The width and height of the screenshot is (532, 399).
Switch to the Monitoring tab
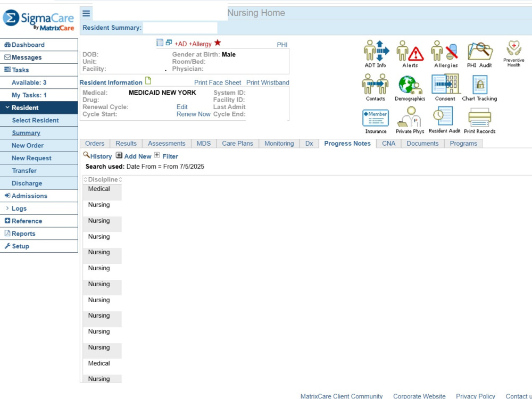279,144
